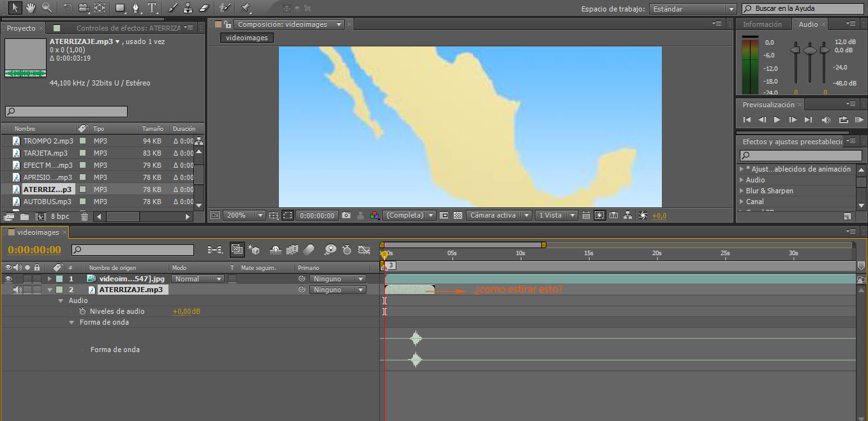The width and height of the screenshot is (868, 421).
Task: Select the Zoom magnifier tool
Action: click(x=47, y=8)
